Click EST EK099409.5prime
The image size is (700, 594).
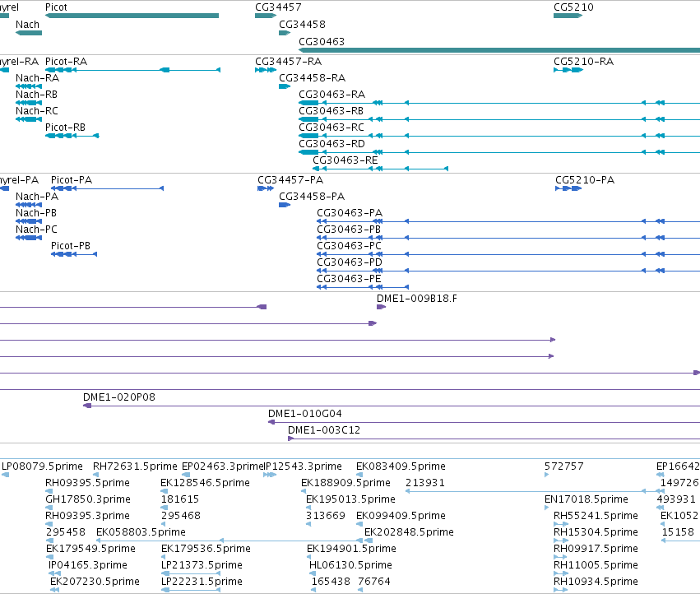click(x=359, y=524)
